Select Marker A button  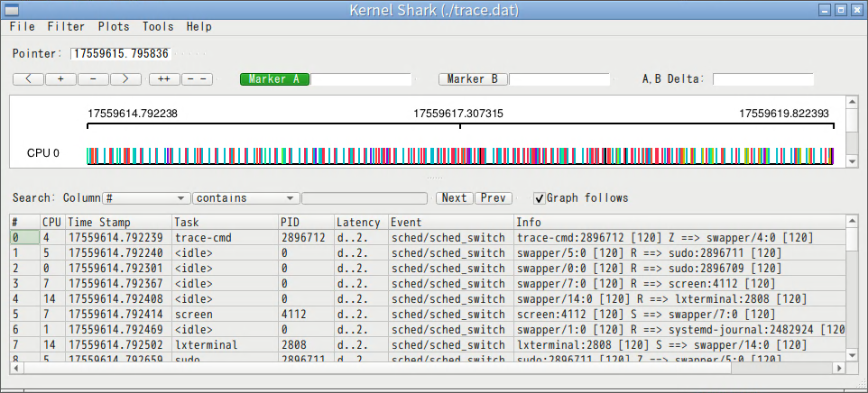(274, 79)
